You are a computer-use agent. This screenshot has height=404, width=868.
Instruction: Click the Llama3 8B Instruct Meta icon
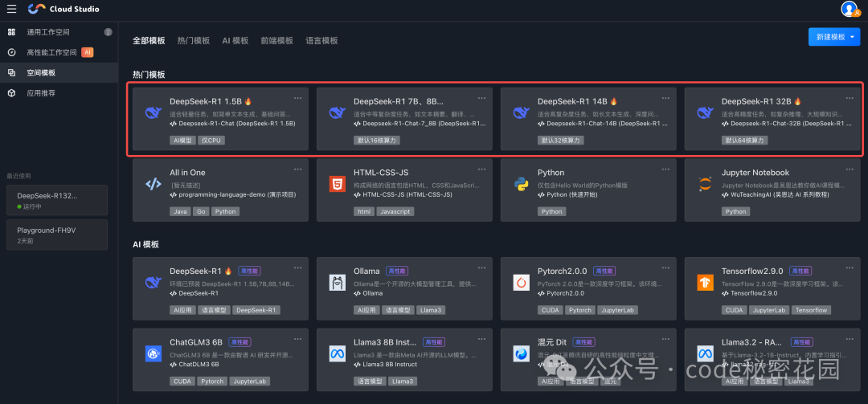click(x=337, y=353)
